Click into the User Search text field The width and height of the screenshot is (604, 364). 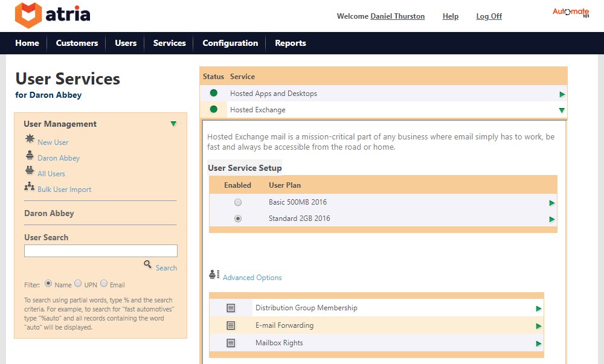click(101, 251)
